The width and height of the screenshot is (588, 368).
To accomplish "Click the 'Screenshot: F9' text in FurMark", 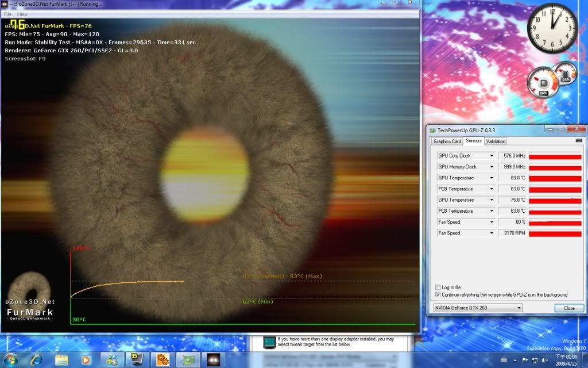I will pos(25,59).
